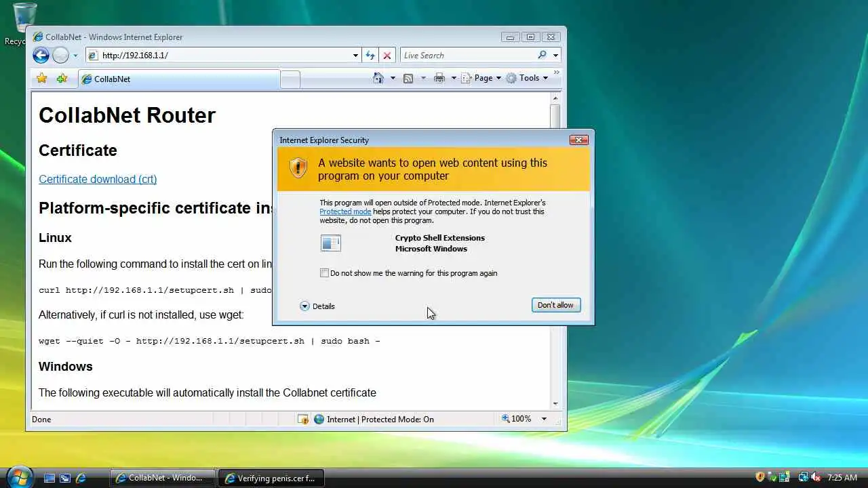Click the page scrollbar up arrow
This screenshot has height=488, width=868.
(555, 99)
